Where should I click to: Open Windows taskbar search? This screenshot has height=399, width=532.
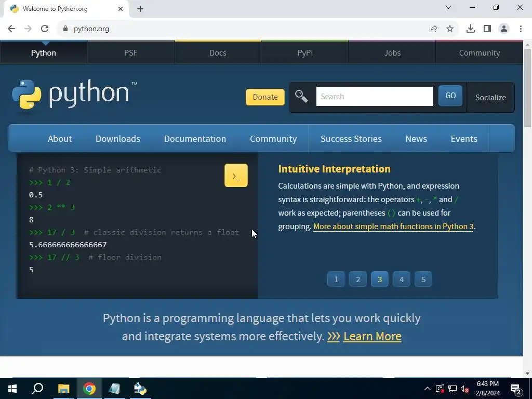pos(37,389)
